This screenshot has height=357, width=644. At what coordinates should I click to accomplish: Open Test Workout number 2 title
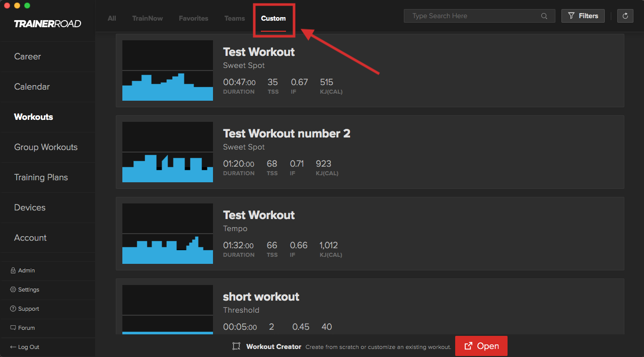287,133
